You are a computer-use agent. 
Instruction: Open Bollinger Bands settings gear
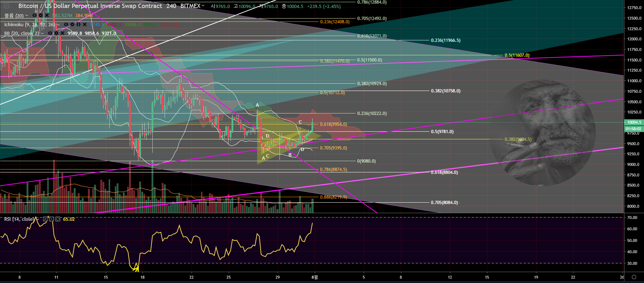pos(56,33)
